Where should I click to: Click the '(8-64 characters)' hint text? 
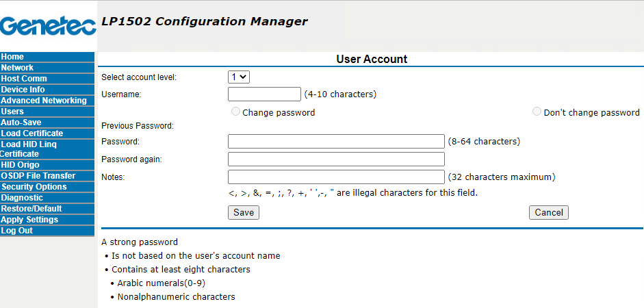[484, 141]
